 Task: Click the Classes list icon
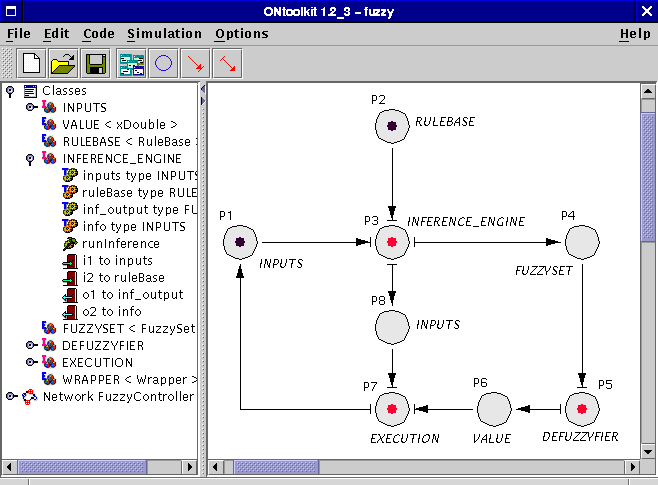(30, 91)
